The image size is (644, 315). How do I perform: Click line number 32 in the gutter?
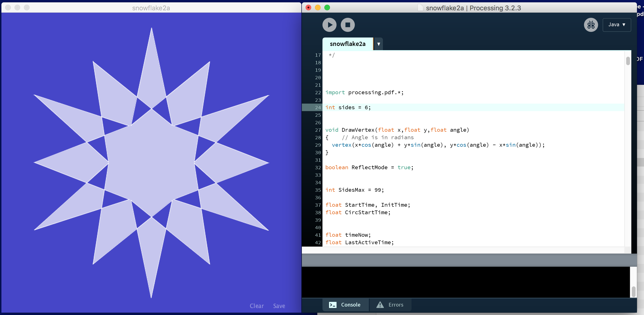(318, 168)
